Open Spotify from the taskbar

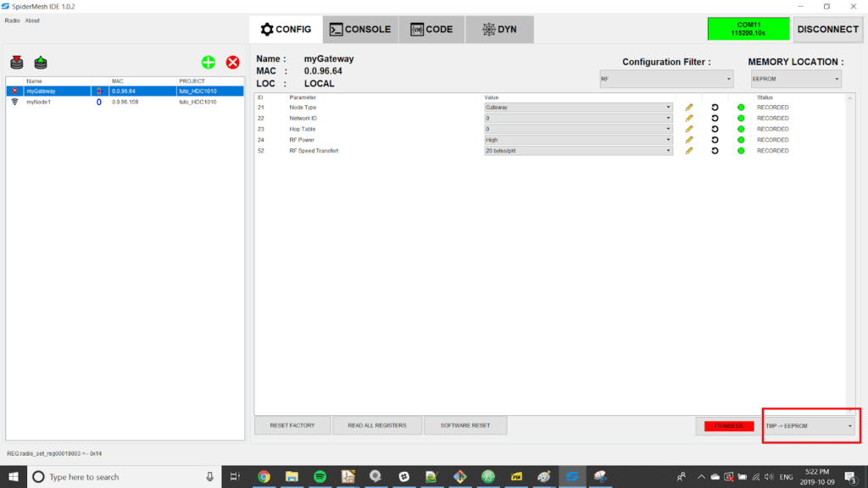point(320,476)
